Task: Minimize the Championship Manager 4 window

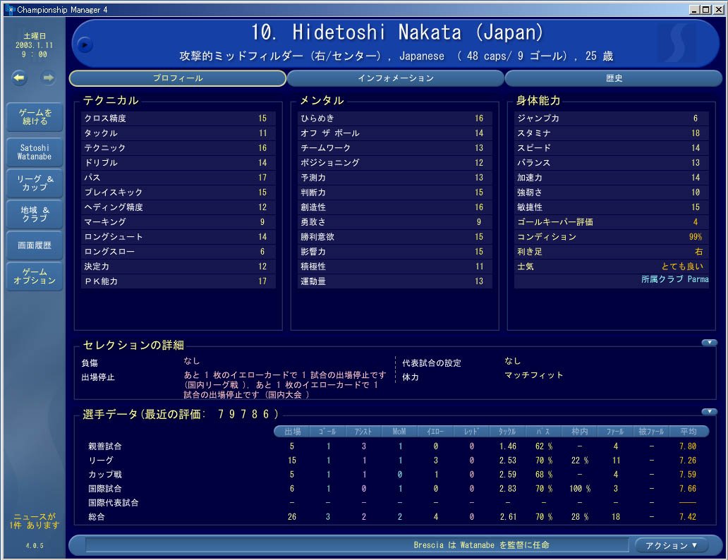Action: tap(695, 9)
